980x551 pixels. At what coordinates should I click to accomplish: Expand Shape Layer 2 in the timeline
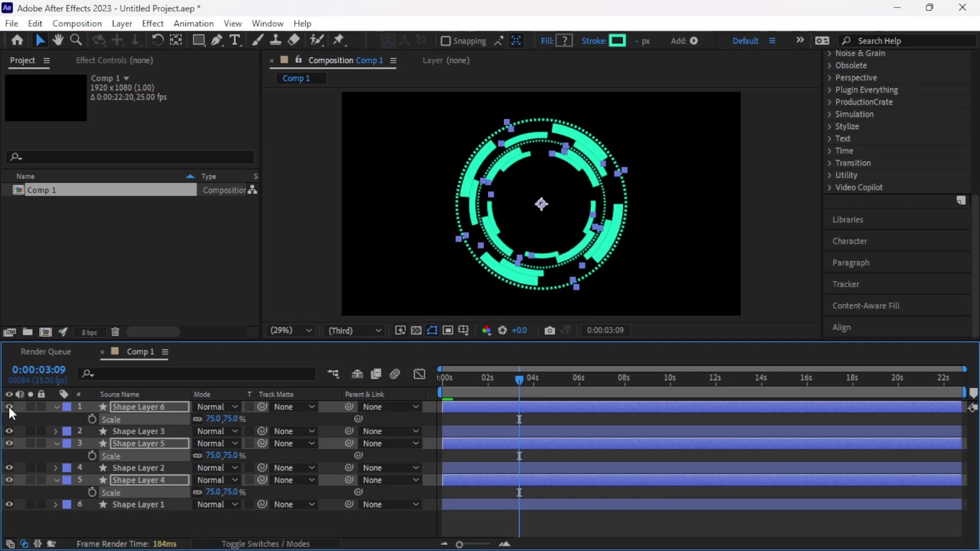55,467
